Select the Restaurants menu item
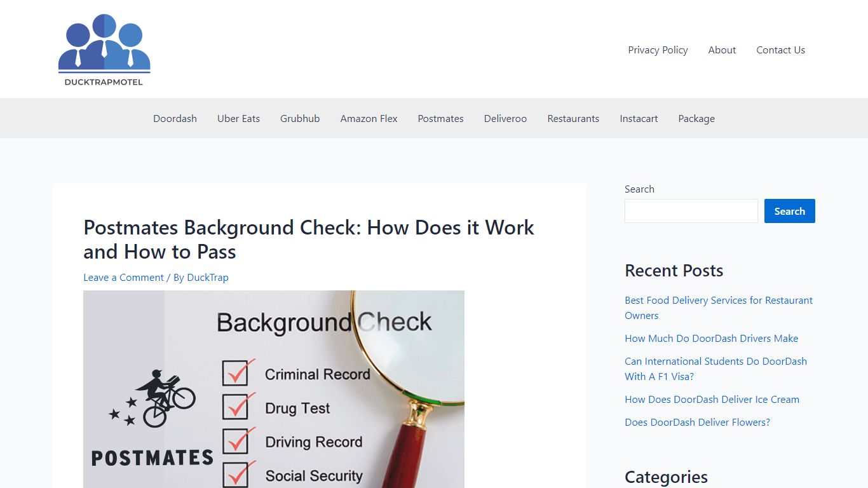The image size is (868, 488). [573, 119]
